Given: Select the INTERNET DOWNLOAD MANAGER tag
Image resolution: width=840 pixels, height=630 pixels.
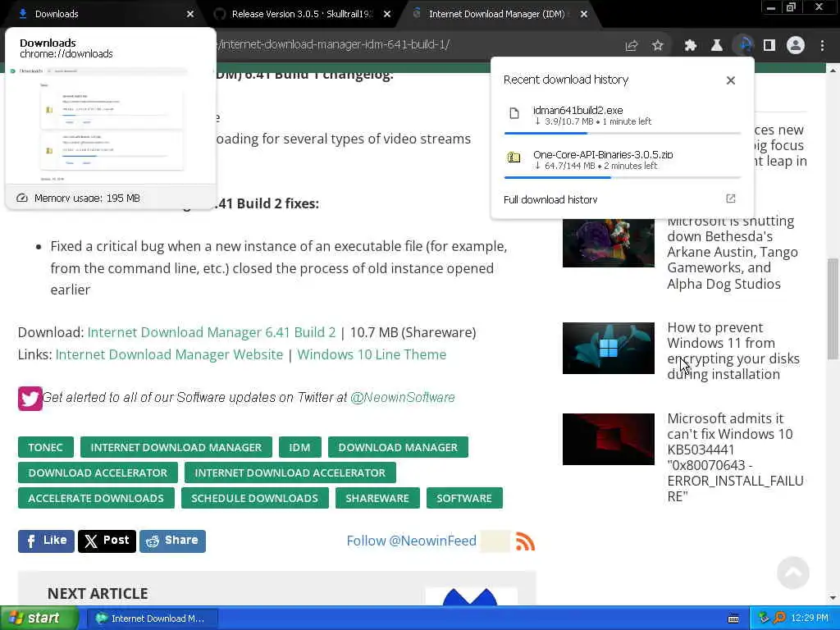Looking at the screenshot, I should click(176, 447).
